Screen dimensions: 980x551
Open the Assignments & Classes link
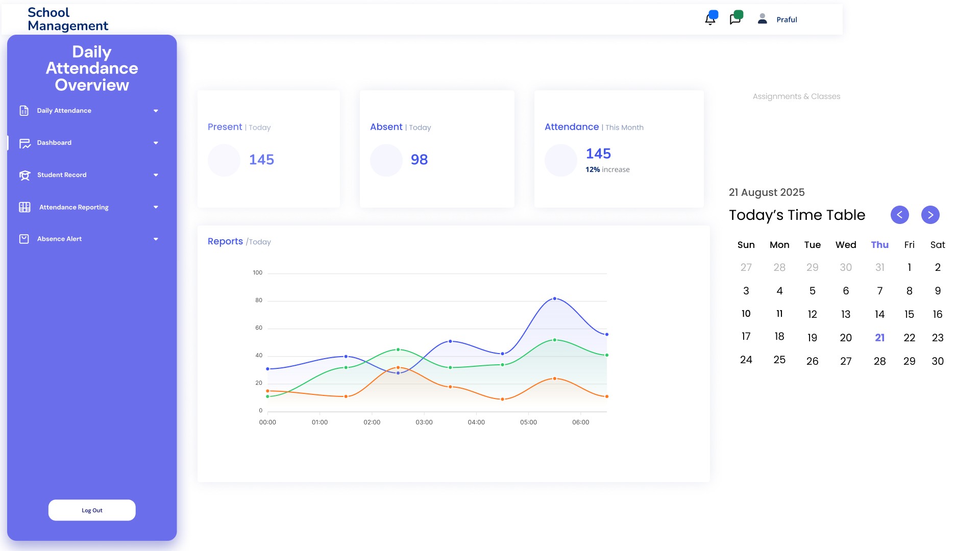click(796, 96)
